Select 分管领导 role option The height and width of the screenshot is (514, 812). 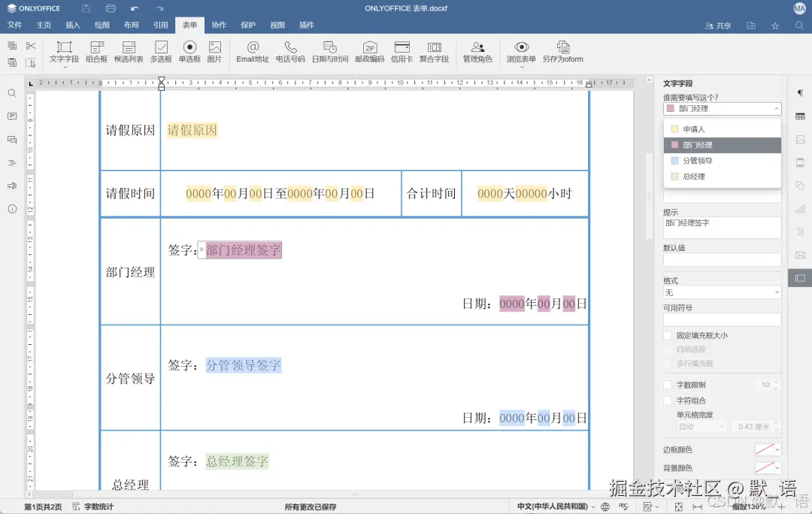click(x=722, y=161)
